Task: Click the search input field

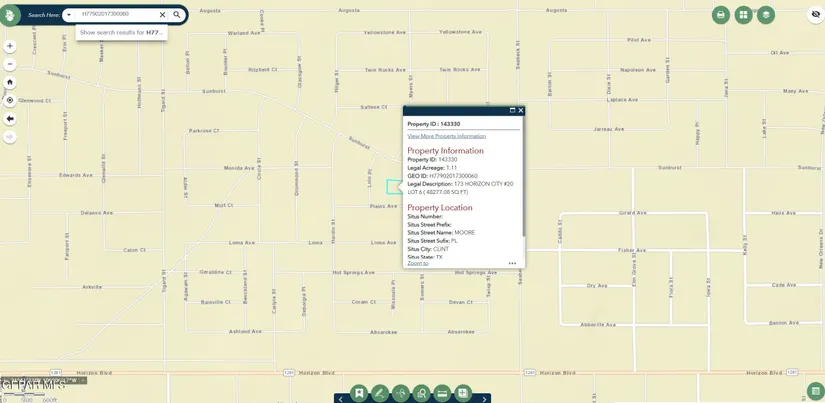Action: tap(115, 15)
